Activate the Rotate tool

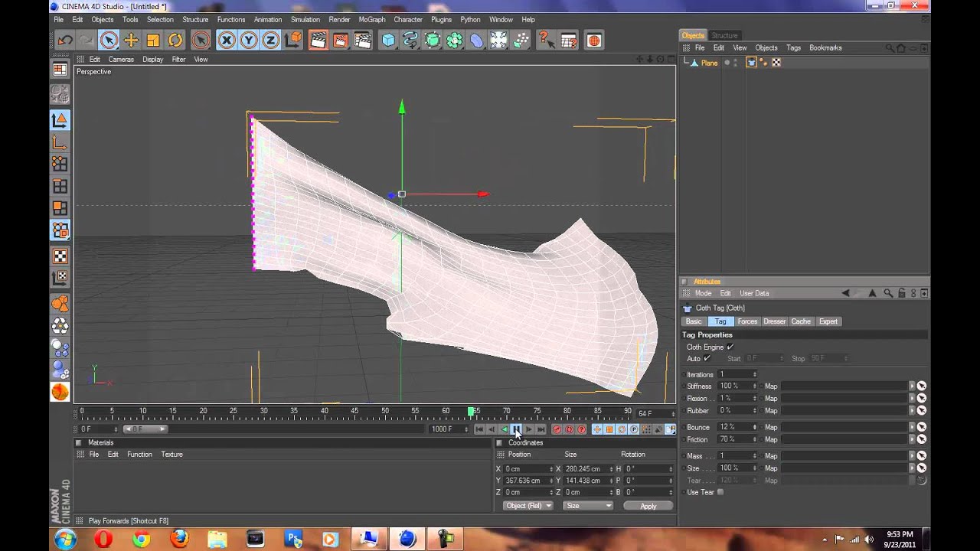tap(175, 41)
